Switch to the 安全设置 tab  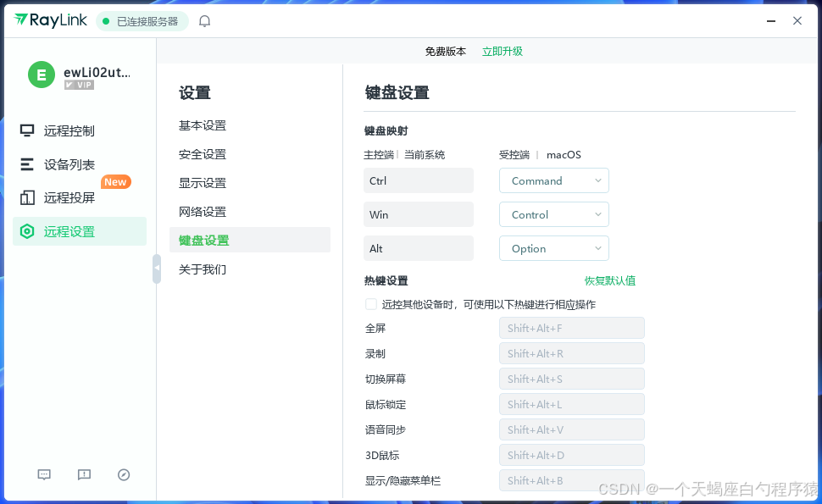point(204,153)
